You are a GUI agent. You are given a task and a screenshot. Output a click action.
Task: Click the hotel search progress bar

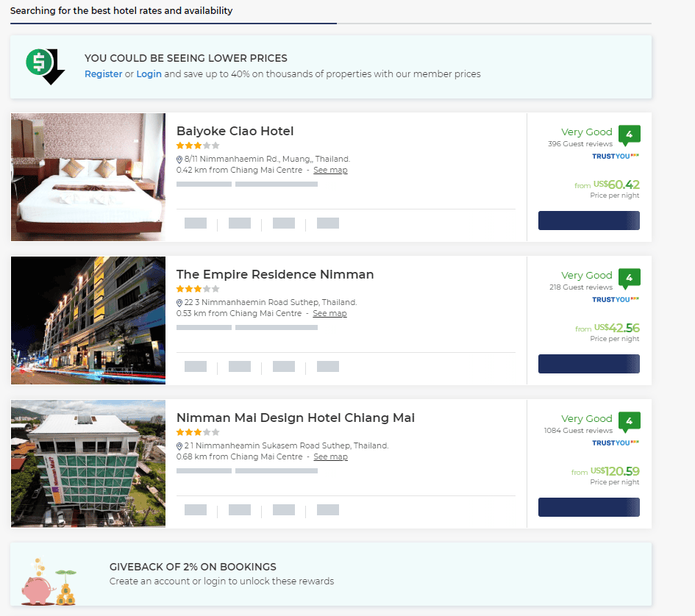pyautogui.click(x=331, y=24)
